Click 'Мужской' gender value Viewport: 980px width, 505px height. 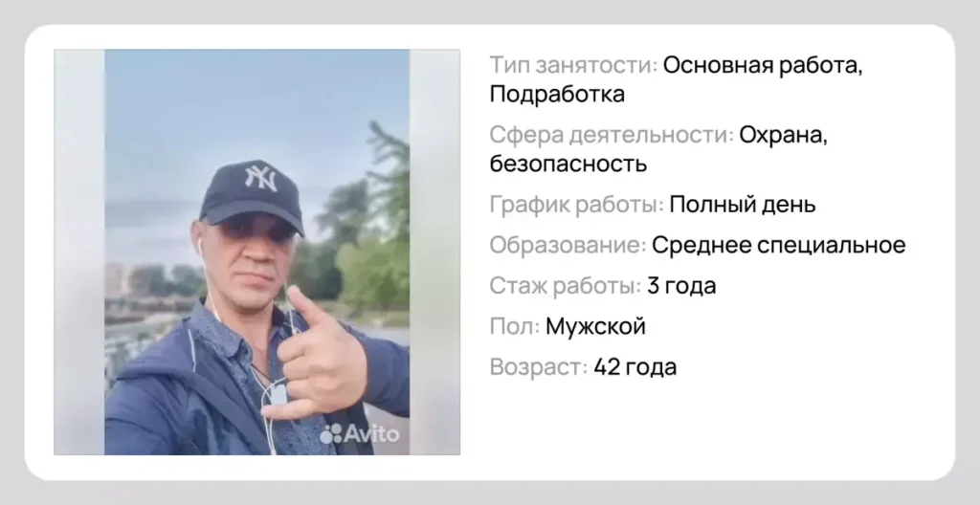point(595,326)
